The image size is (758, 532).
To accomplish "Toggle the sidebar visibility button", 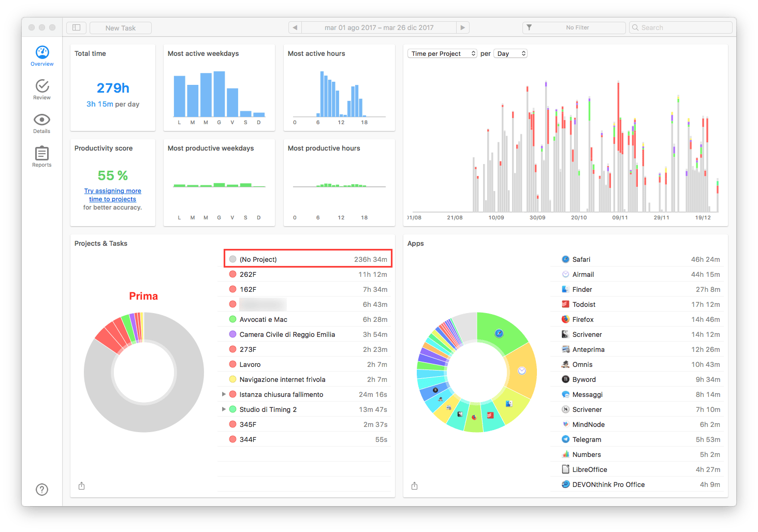I will click(76, 27).
